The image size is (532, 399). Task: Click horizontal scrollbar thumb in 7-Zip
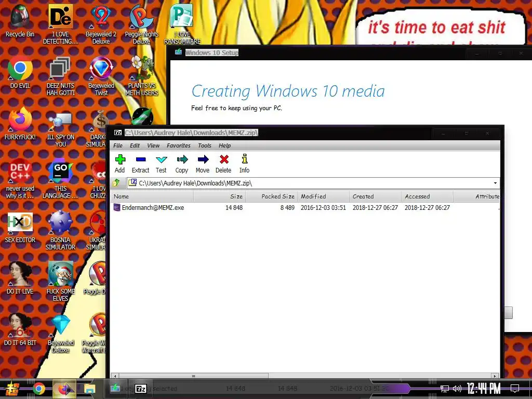[x=193, y=376]
